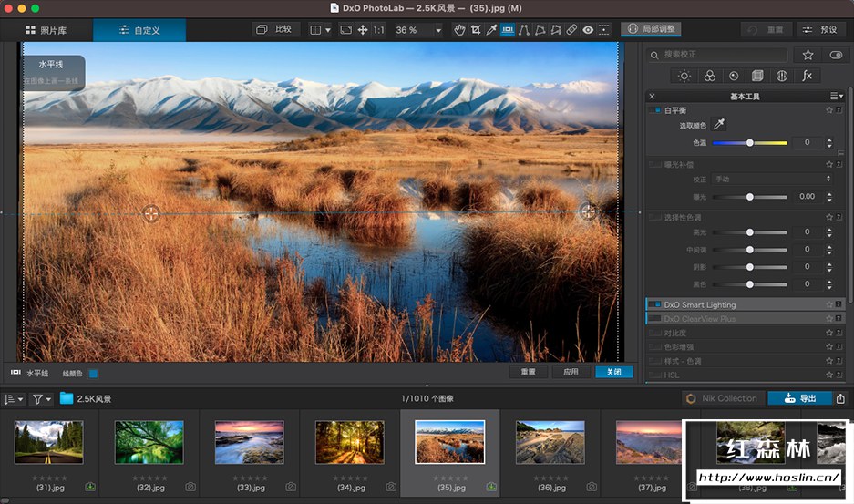Screen dimensions: 854x504
Task: Step the 色温 value stepper
Action: tap(829, 143)
